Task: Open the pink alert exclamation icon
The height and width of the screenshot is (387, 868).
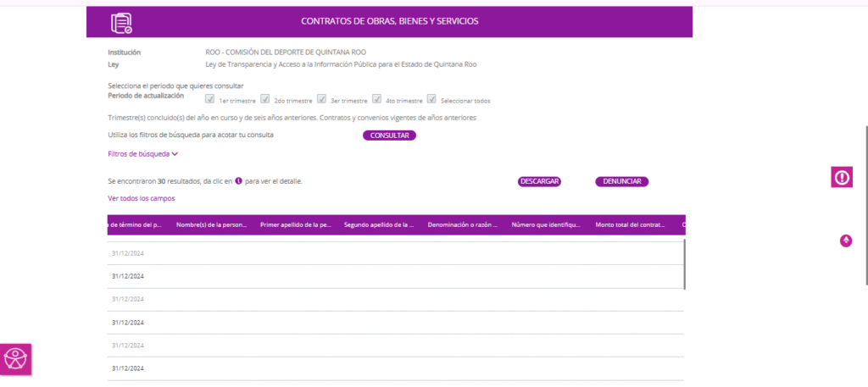Action: point(842,177)
